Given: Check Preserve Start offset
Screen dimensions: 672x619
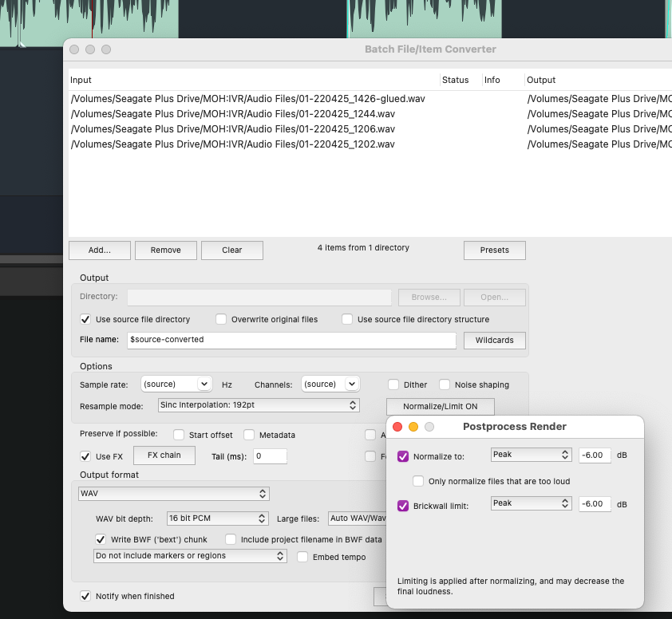Looking at the screenshot, I should (x=179, y=436).
